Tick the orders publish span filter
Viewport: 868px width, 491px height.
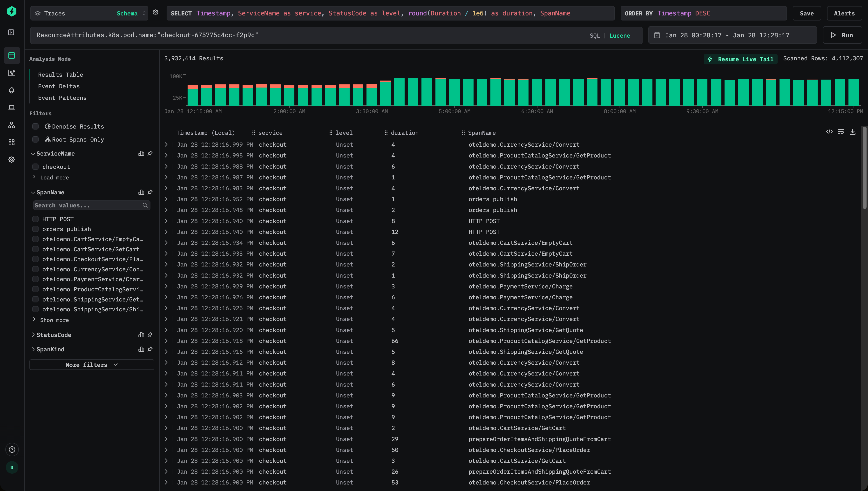click(x=35, y=229)
